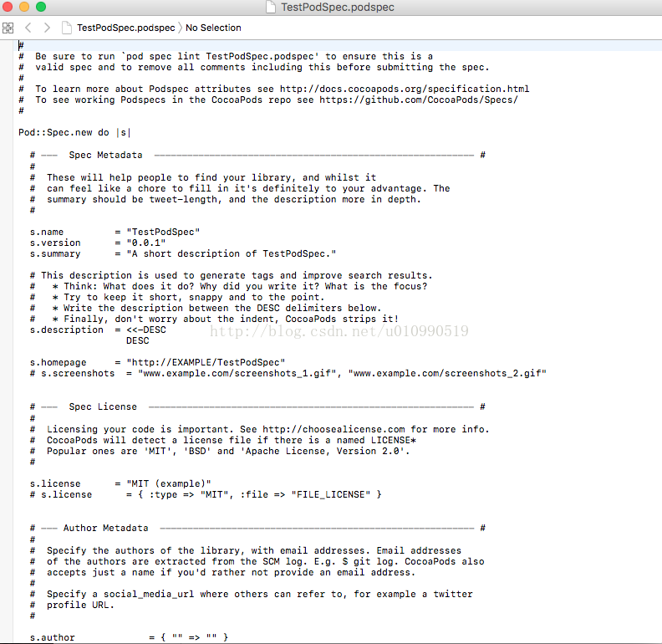Click the 'can feel like a chore' comment
The height and width of the screenshot is (644, 662).
pyautogui.click(x=240, y=188)
